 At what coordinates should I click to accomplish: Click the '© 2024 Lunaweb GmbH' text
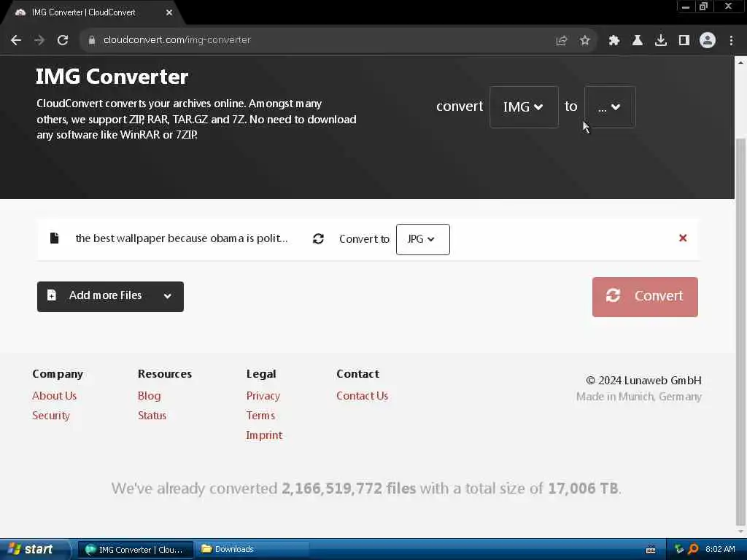643,381
